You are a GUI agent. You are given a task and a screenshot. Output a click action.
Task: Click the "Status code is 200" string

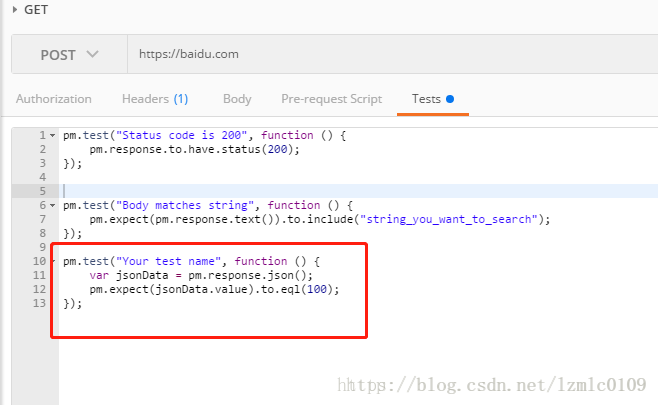click(x=181, y=136)
